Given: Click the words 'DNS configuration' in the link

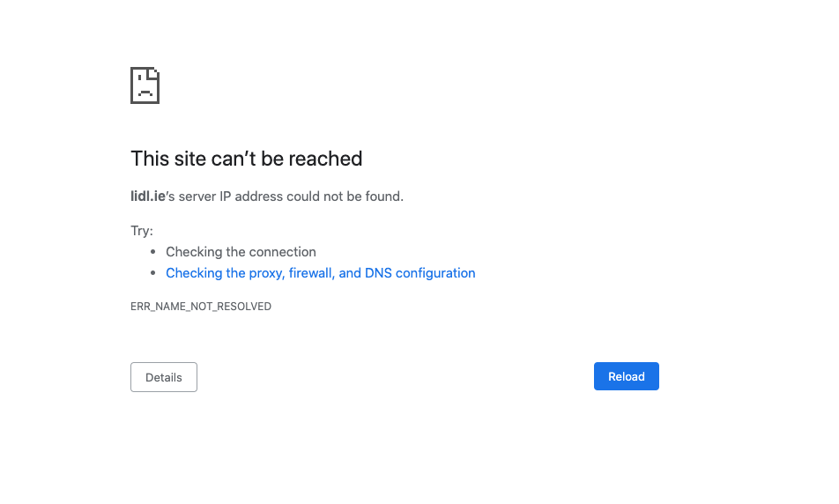Looking at the screenshot, I should 420,273.
